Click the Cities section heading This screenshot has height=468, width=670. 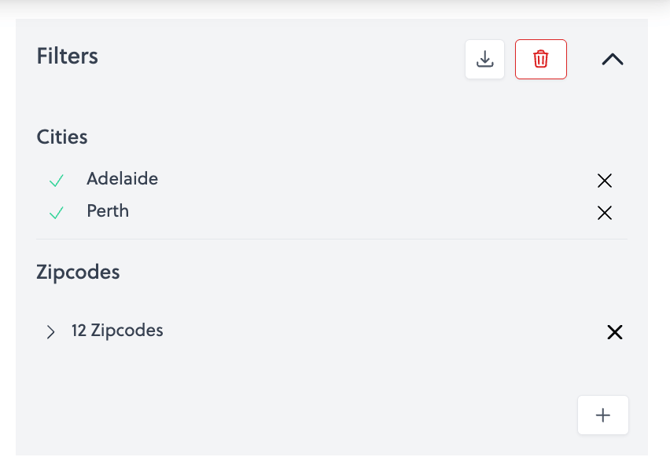(62, 137)
